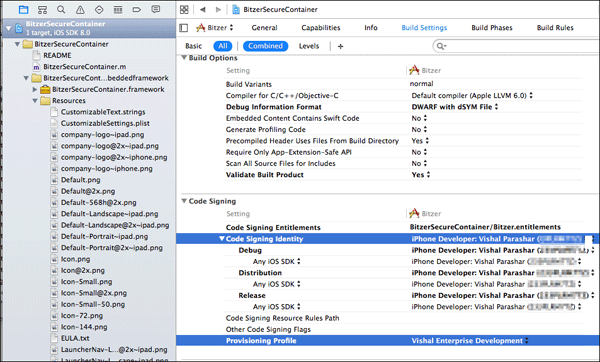This screenshot has width=600, height=362.
Task: Click the Icon.png file icon
Action: tap(54, 259)
